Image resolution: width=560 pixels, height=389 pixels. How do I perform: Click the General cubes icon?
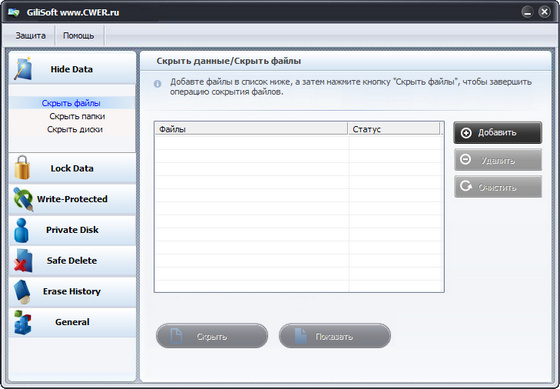(23, 322)
